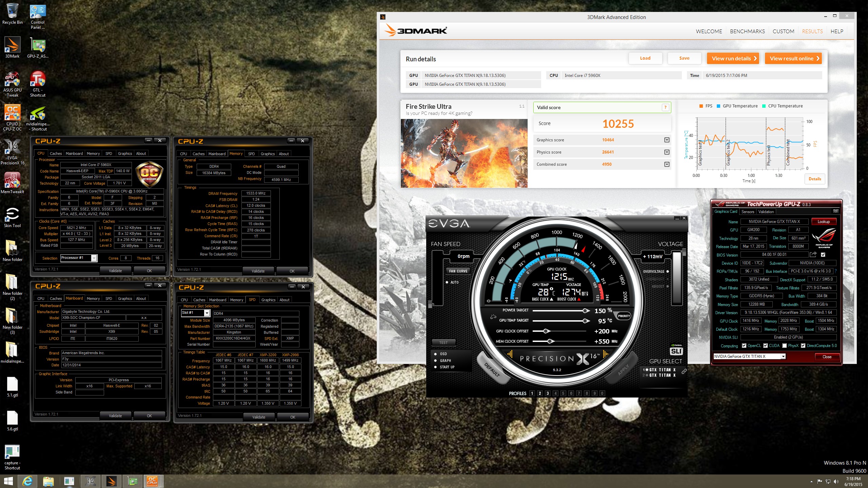Screen dimensions: 868x488
Task: Toggle the UEFI checkbox beside BIOS Version
Action: coord(823,255)
